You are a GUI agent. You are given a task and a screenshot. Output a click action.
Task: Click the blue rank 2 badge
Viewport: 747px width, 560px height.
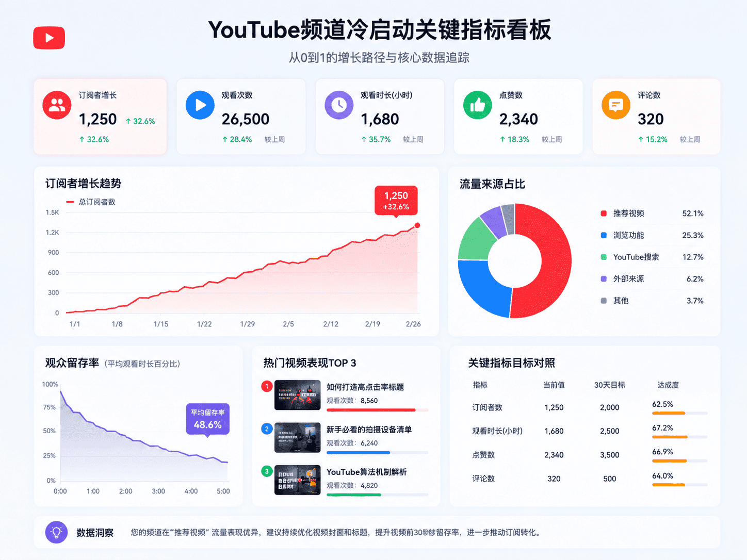click(267, 429)
